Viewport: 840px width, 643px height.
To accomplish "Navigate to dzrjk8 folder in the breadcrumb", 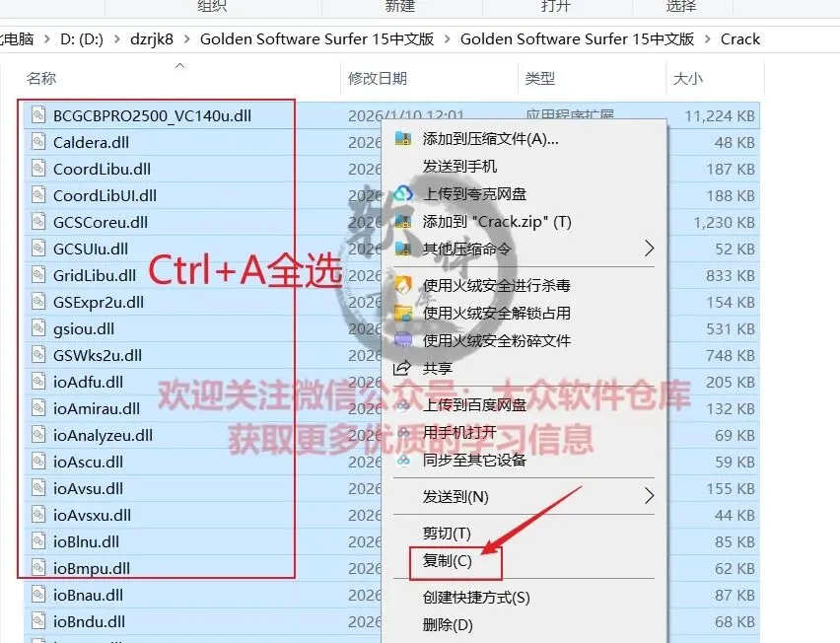I will 152,39.
